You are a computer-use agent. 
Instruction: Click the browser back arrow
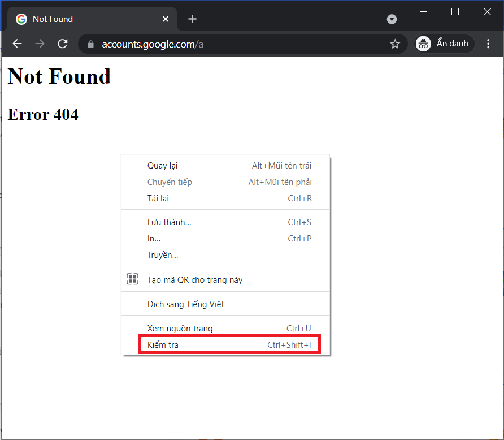(x=17, y=44)
